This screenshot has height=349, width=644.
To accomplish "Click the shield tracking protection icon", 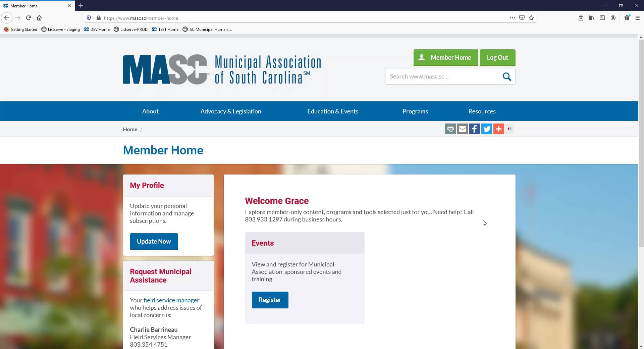I will pyautogui.click(x=89, y=18).
